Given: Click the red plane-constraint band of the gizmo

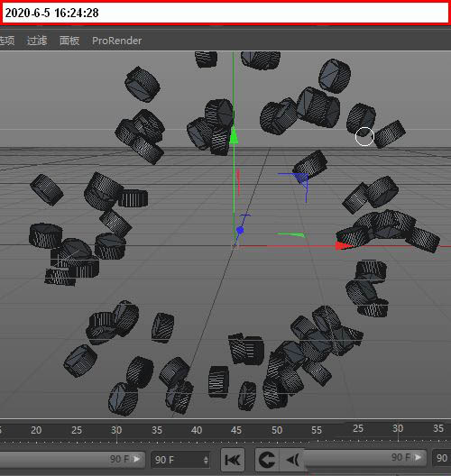Looking at the screenshot, I should (x=238, y=181).
